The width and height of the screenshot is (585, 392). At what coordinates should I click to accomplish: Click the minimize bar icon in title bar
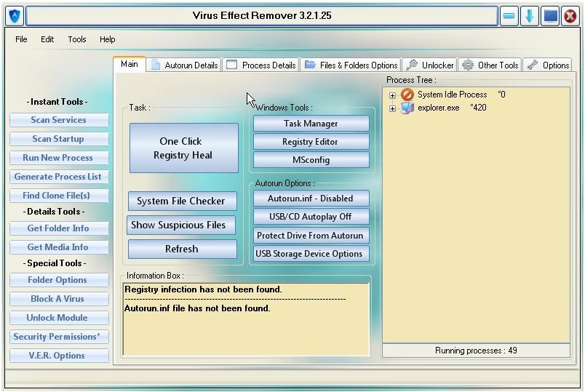[509, 16]
